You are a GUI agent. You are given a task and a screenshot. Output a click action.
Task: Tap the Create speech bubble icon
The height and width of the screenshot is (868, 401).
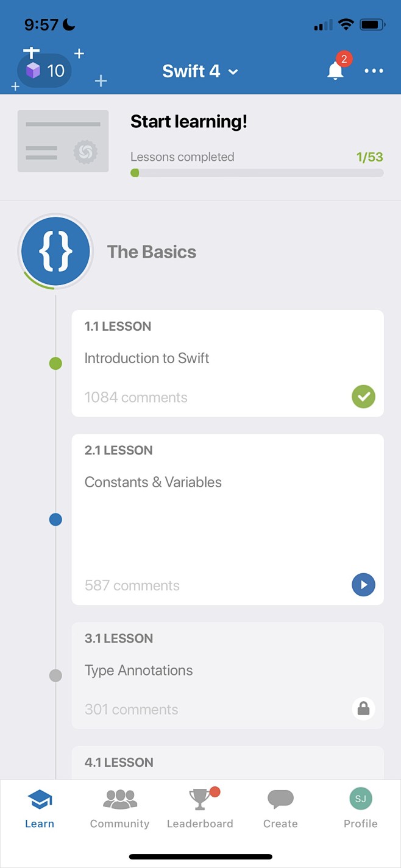coord(280,799)
